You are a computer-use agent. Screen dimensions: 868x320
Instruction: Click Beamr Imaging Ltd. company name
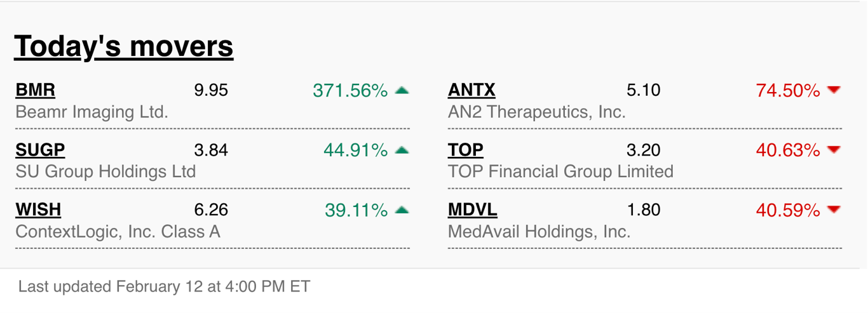(x=92, y=112)
